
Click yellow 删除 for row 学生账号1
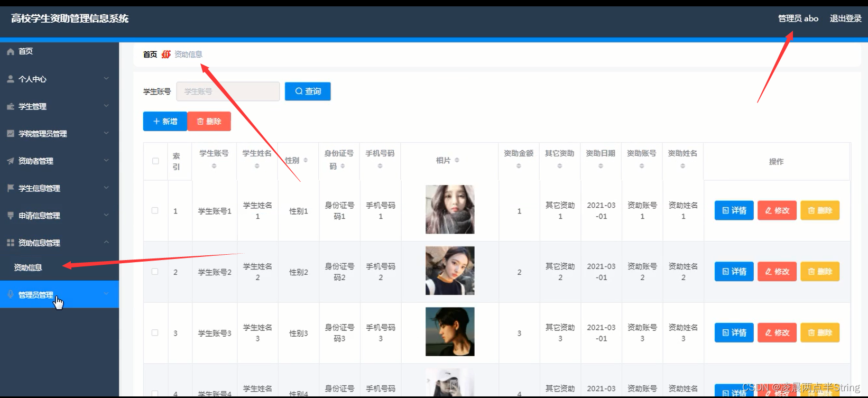click(820, 210)
